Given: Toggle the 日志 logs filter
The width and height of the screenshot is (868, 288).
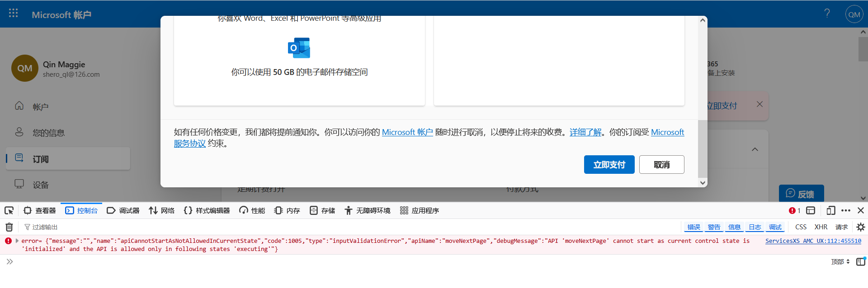Looking at the screenshot, I should [755, 227].
